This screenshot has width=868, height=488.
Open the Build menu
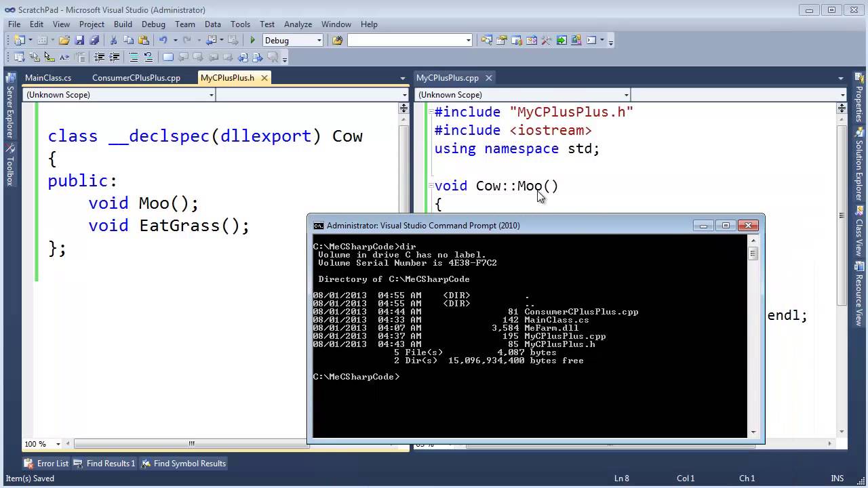pos(123,24)
